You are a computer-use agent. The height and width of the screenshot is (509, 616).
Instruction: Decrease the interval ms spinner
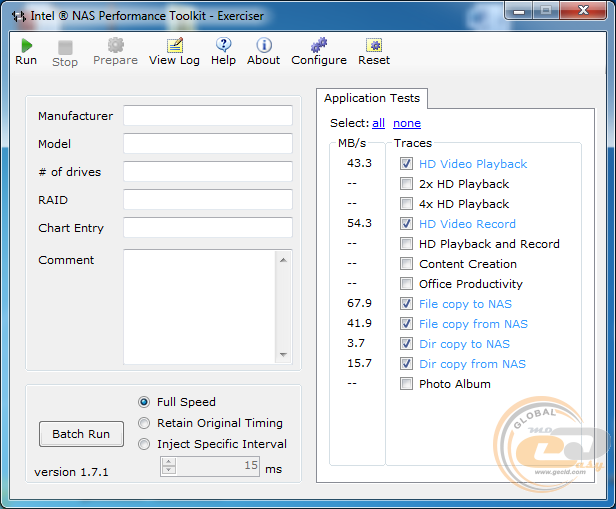tap(169, 470)
